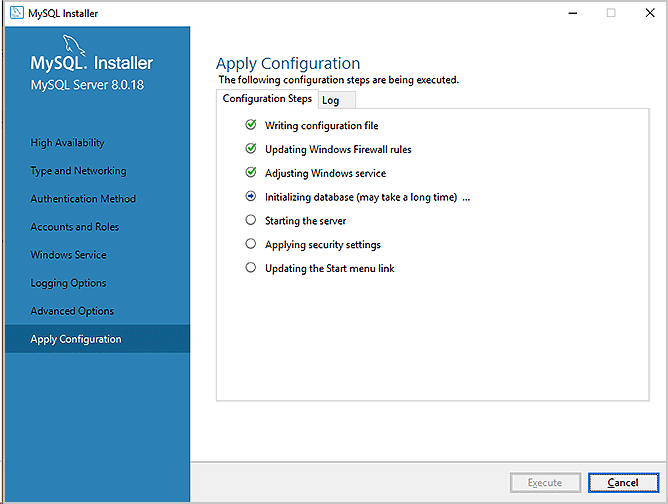Open High Availability step in sidebar
The width and height of the screenshot is (668, 504).
click(67, 143)
